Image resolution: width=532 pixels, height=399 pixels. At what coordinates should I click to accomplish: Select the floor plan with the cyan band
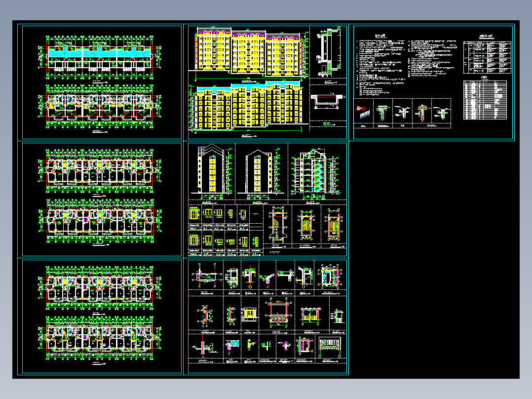click(100, 57)
